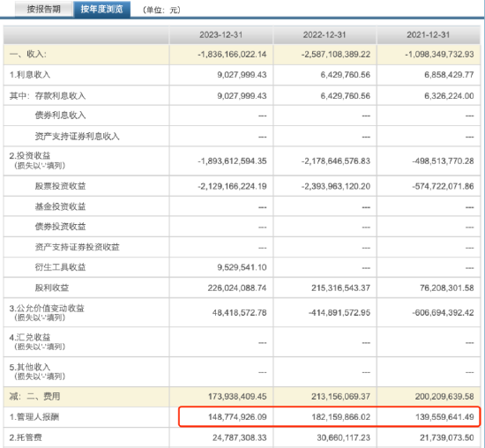Select the 基金投资收益 row label

tap(60, 206)
